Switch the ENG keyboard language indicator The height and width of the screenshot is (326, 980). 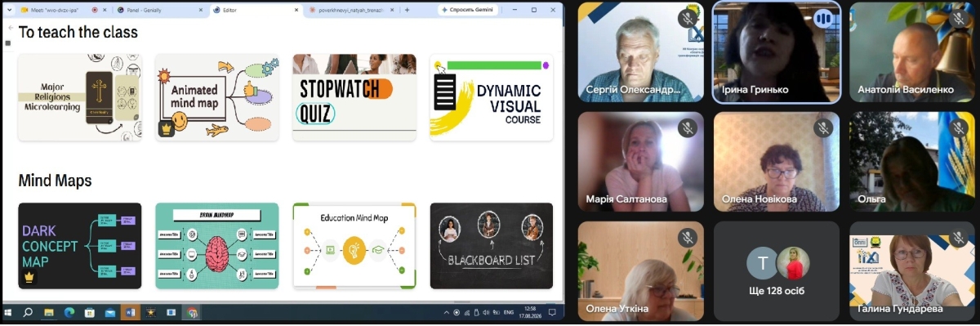[x=508, y=312]
